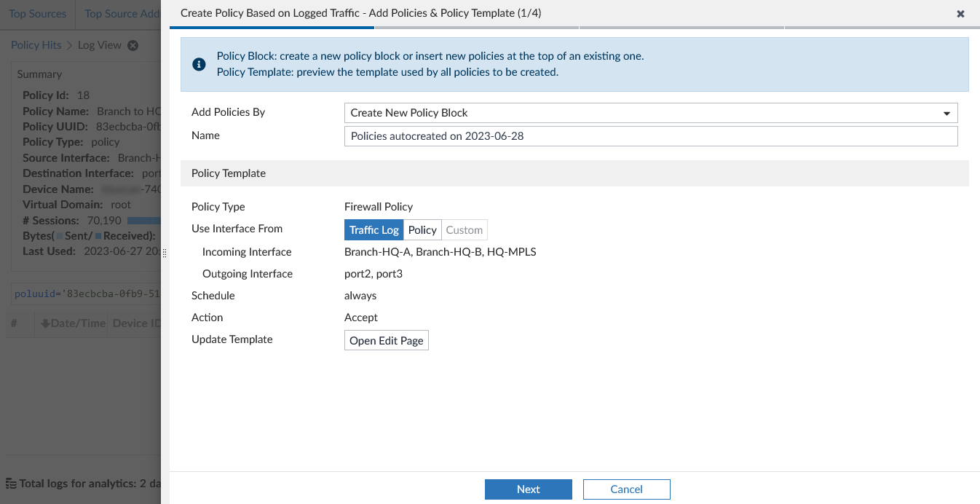The width and height of the screenshot is (980, 504).
Task: Click the sort arrow icon beside Date/Time
Action: tap(45, 323)
